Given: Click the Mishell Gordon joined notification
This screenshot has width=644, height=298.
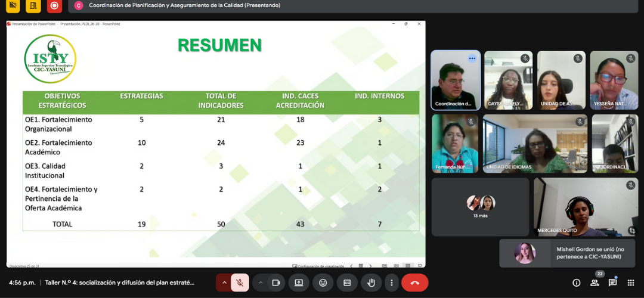Looking at the screenshot, I should 568,253.
